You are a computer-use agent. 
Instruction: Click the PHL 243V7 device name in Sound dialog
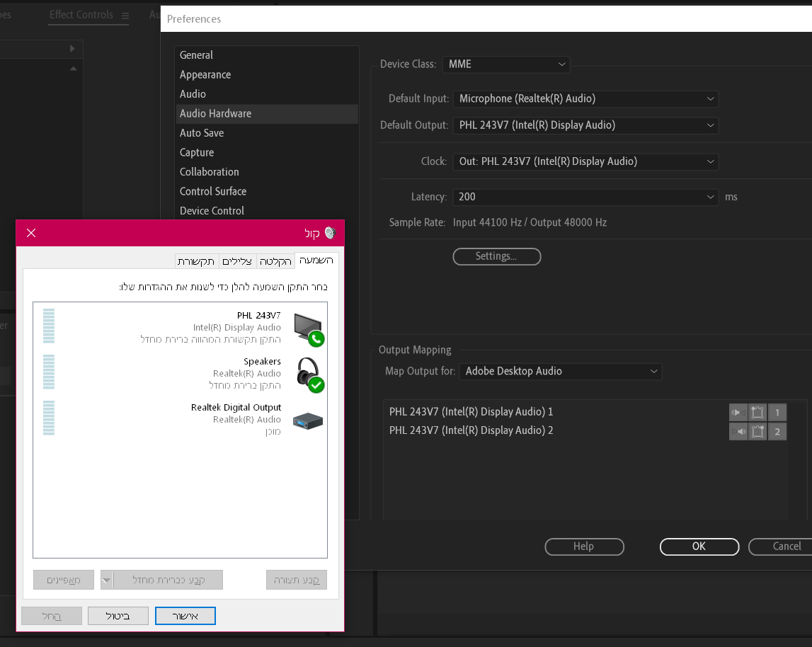[258, 316]
